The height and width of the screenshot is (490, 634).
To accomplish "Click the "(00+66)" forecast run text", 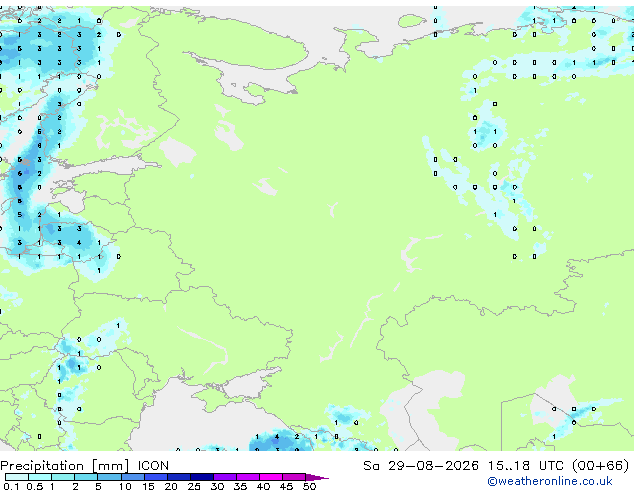I will [x=600, y=466].
